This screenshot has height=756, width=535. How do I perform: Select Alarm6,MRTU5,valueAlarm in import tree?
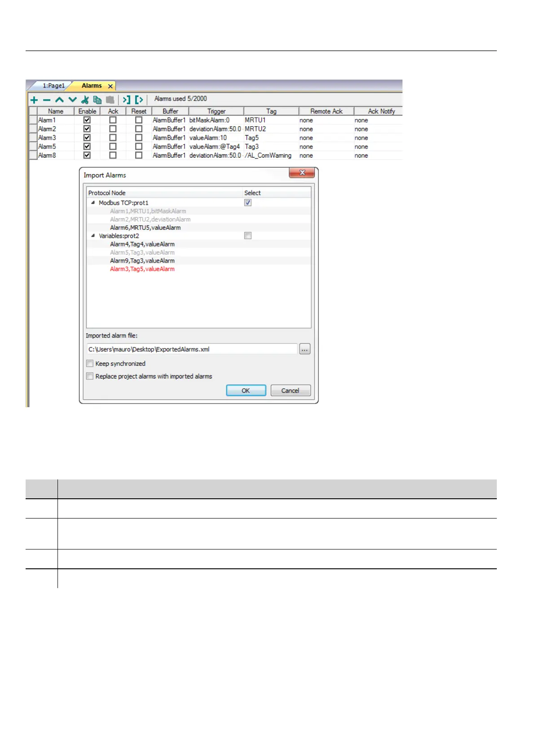tap(145, 228)
